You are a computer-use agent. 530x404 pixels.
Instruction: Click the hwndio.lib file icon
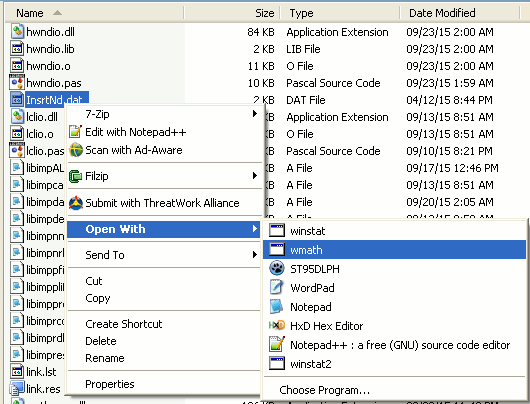click(x=17, y=49)
